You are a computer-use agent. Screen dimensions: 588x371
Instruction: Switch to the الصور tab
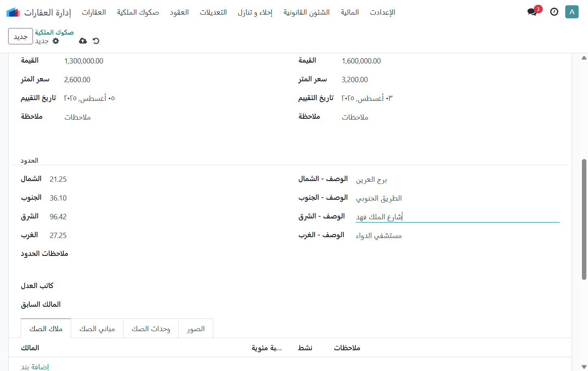[196, 329]
